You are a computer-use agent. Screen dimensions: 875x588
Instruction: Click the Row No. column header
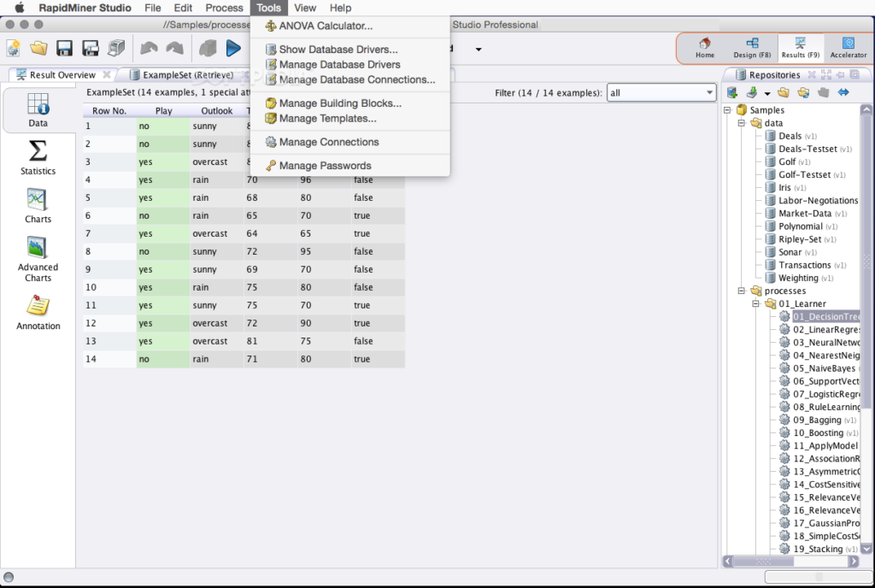(x=109, y=111)
